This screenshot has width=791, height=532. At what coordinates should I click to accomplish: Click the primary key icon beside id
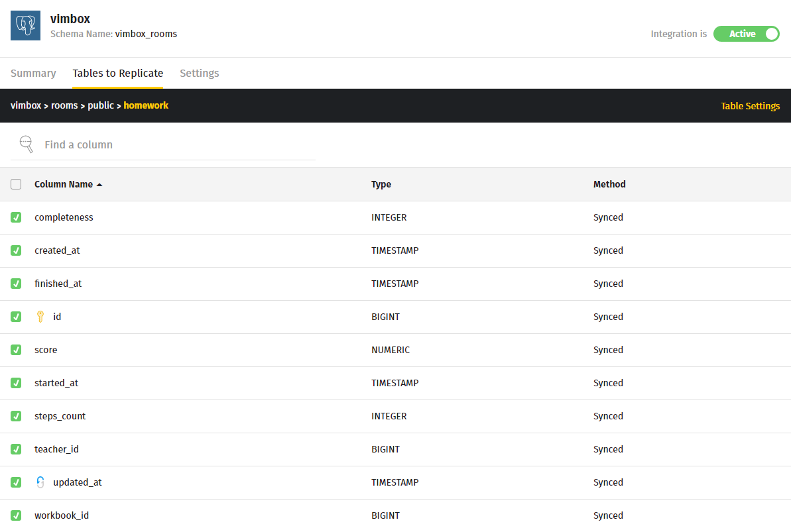(40, 317)
